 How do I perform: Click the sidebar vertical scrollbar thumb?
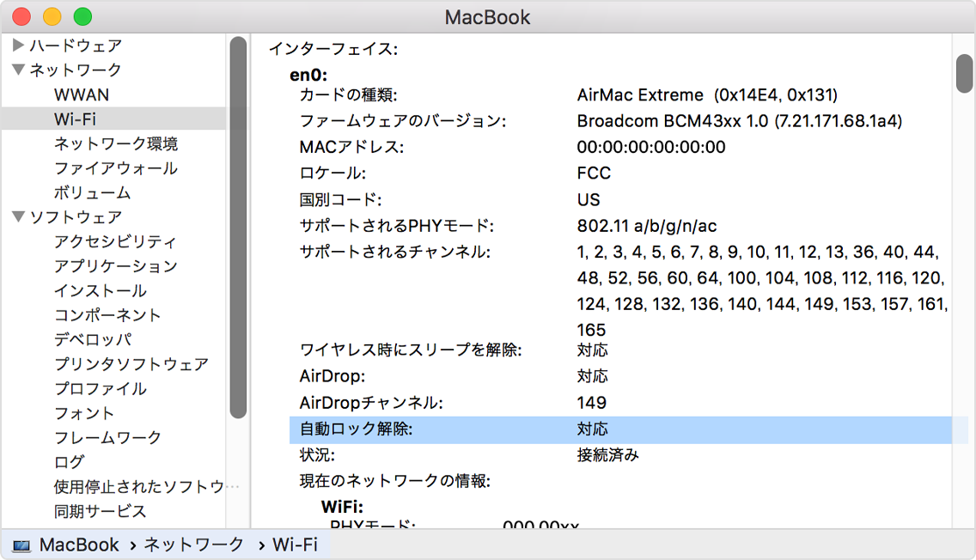(238, 228)
